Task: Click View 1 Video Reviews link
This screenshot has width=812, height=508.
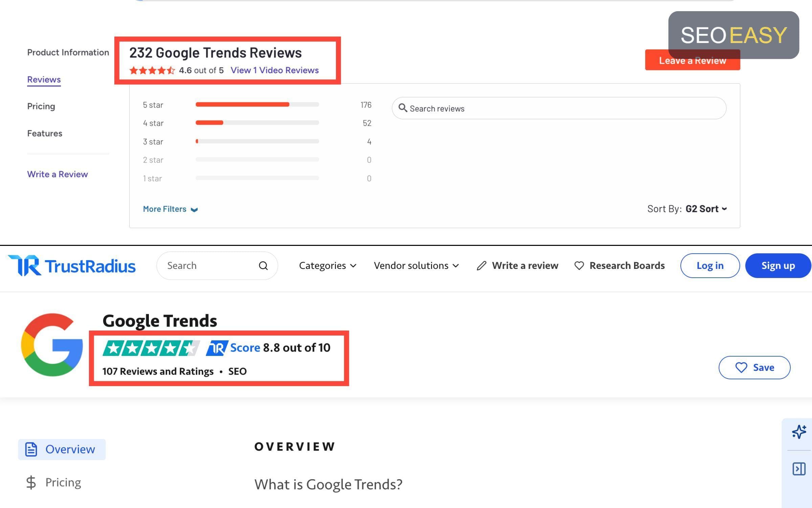Action: (274, 70)
